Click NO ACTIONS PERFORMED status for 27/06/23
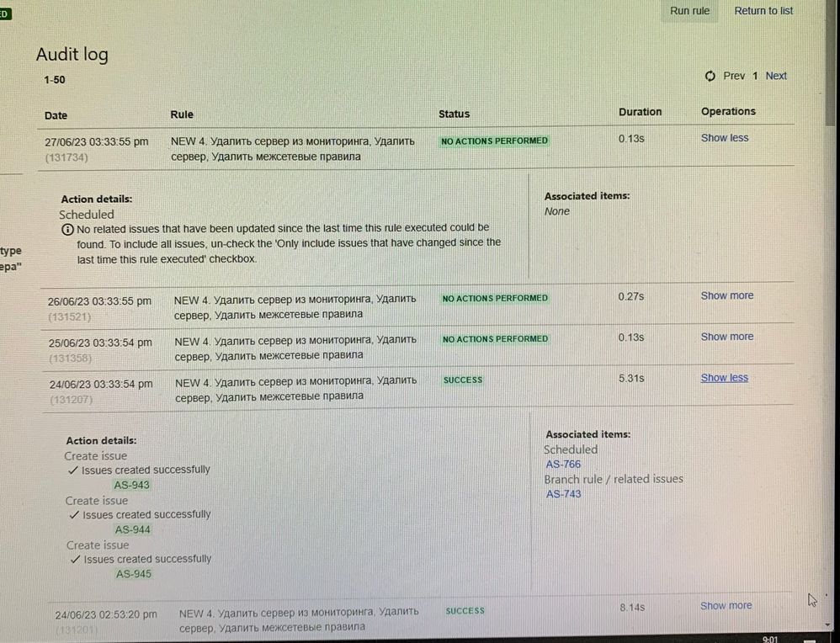Viewport: 840px width, 643px height. point(494,141)
